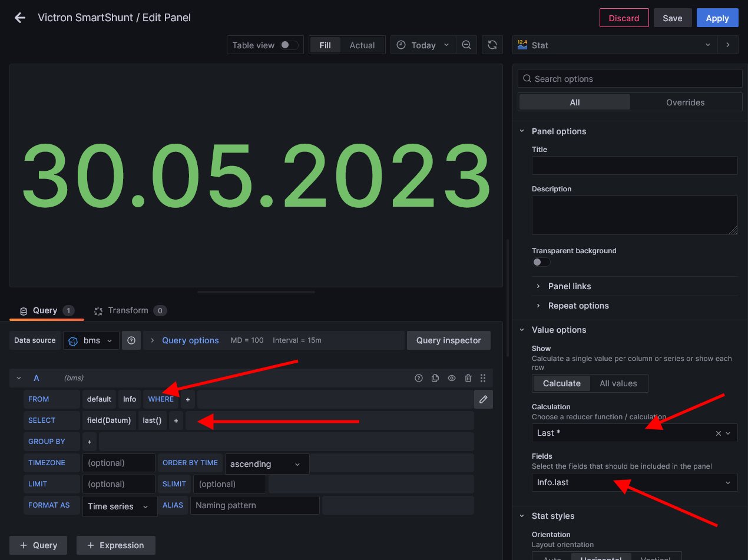Click the zoom out time range icon

pyautogui.click(x=466, y=45)
